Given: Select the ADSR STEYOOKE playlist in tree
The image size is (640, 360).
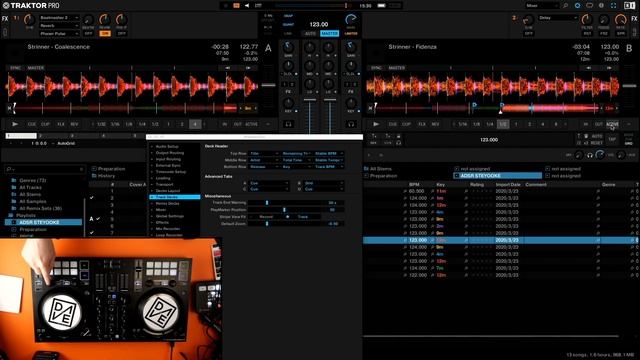Looking at the screenshot, I should click(44, 222).
